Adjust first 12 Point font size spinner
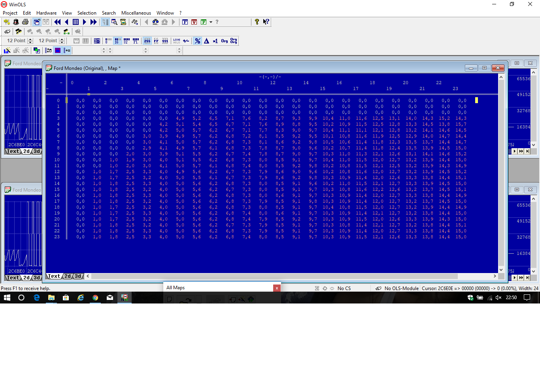This screenshot has width=540, height=392. [x=30, y=41]
